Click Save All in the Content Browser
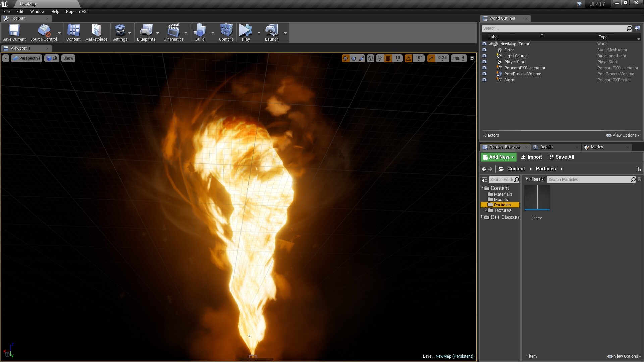This screenshot has height=362, width=644. 562,157
